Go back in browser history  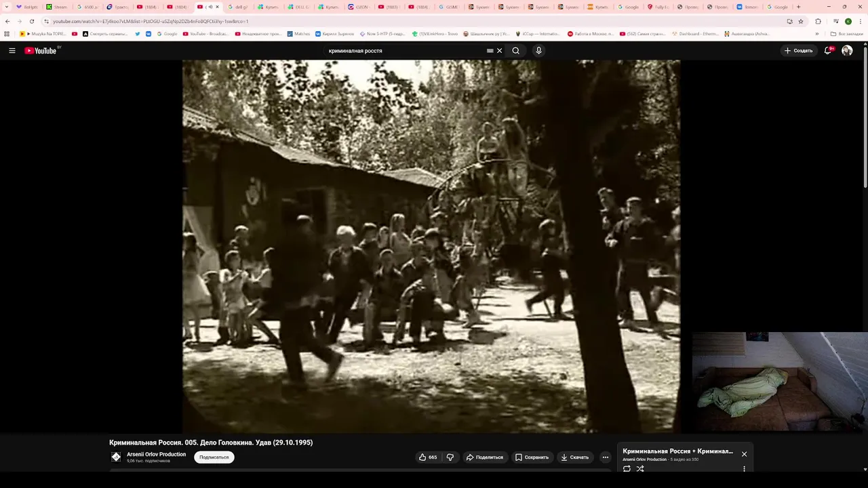coord(7,21)
